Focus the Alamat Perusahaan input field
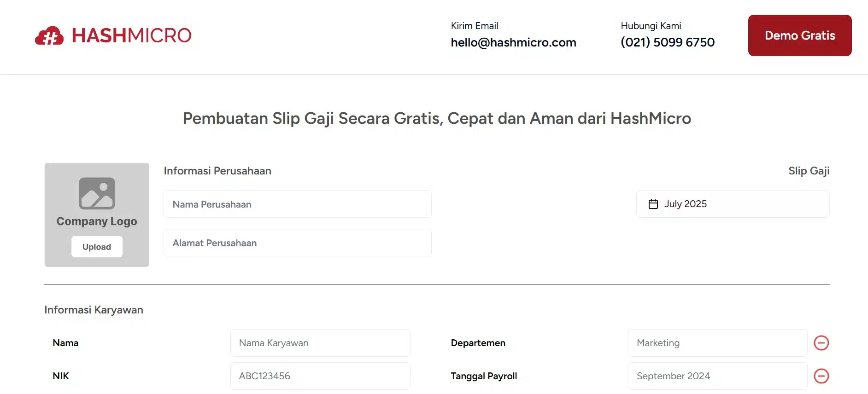 click(x=297, y=243)
